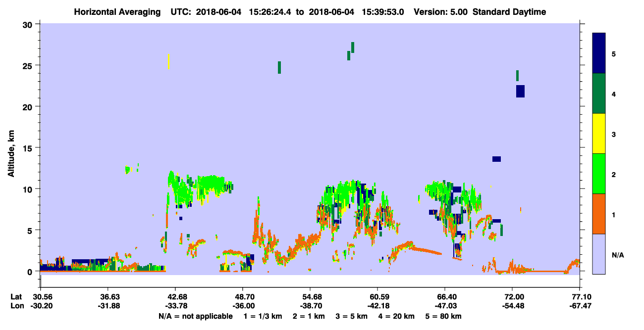Viewport: 644px width, 330px height.
Task: Click the '1 = 1/3 km' legend note
Action: [263, 316]
